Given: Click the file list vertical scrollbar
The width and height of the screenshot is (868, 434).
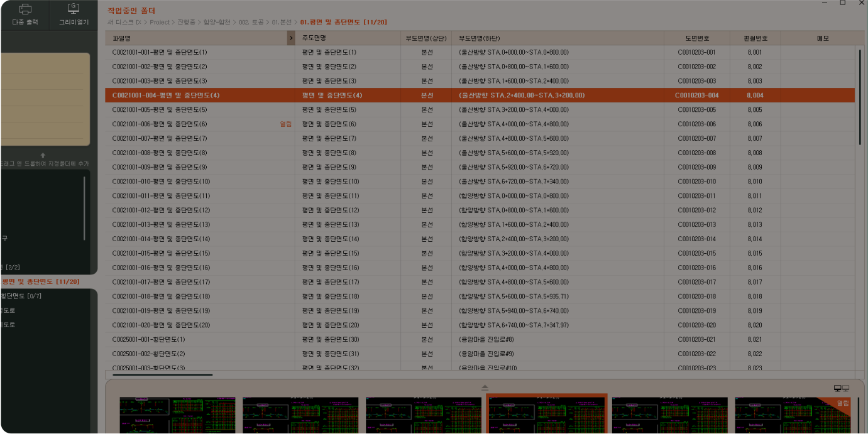Looking at the screenshot, I should click(860, 97).
